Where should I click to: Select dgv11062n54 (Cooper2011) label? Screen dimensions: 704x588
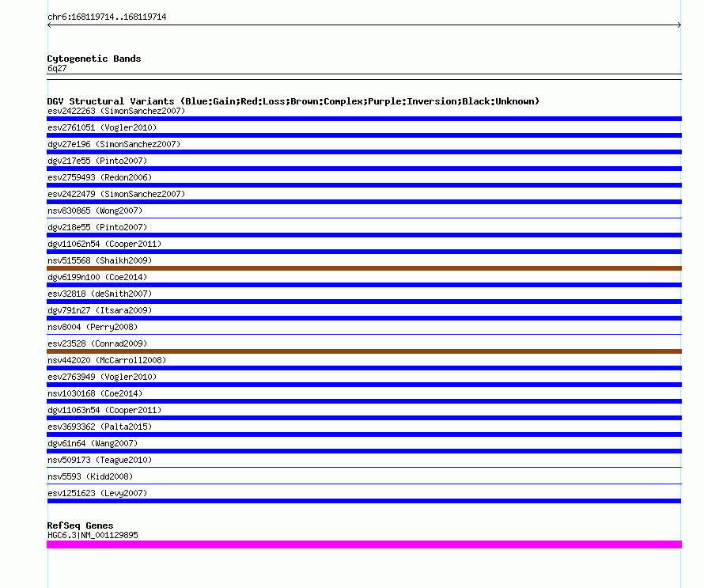pyautogui.click(x=104, y=244)
